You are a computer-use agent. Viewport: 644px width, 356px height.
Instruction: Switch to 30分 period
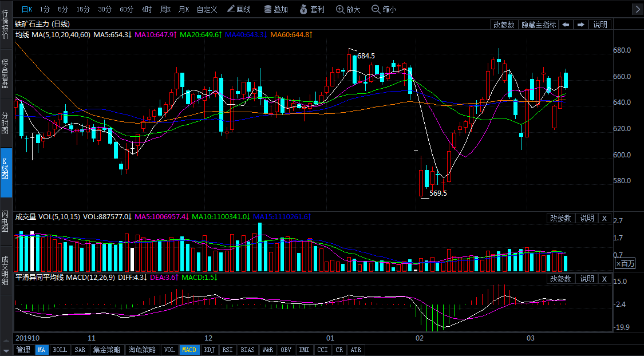[105, 9]
